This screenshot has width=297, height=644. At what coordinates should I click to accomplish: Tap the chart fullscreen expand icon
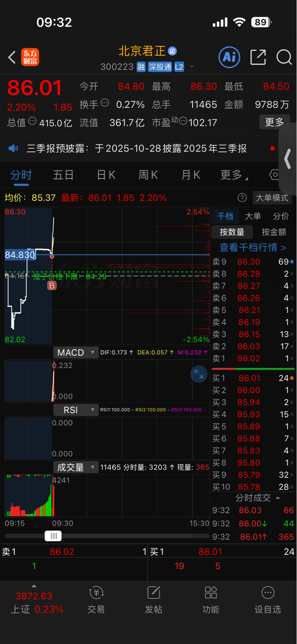tap(199, 374)
